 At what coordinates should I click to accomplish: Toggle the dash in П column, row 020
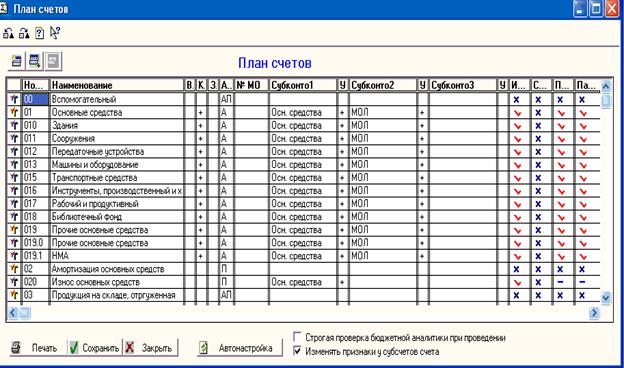pos(560,282)
